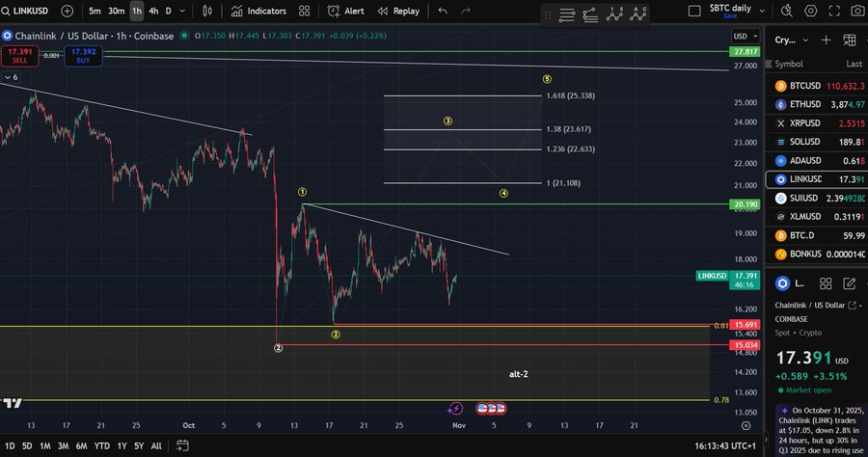Open the Indicators panel
The image size is (868, 457).
[x=258, y=11]
